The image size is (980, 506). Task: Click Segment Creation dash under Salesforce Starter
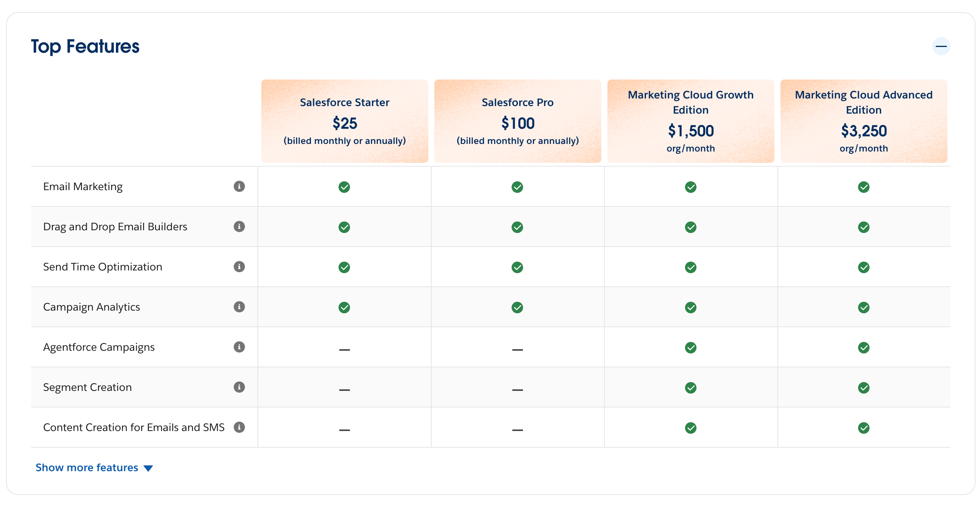click(344, 390)
